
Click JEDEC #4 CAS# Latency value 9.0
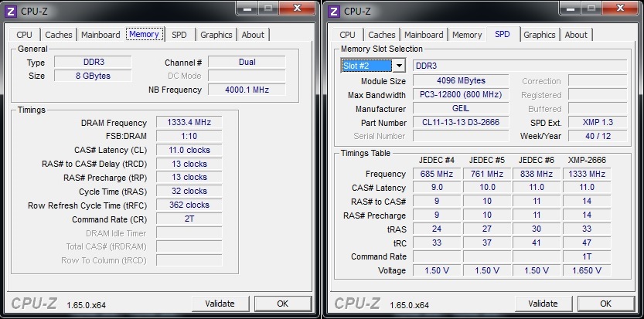(x=437, y=187)
